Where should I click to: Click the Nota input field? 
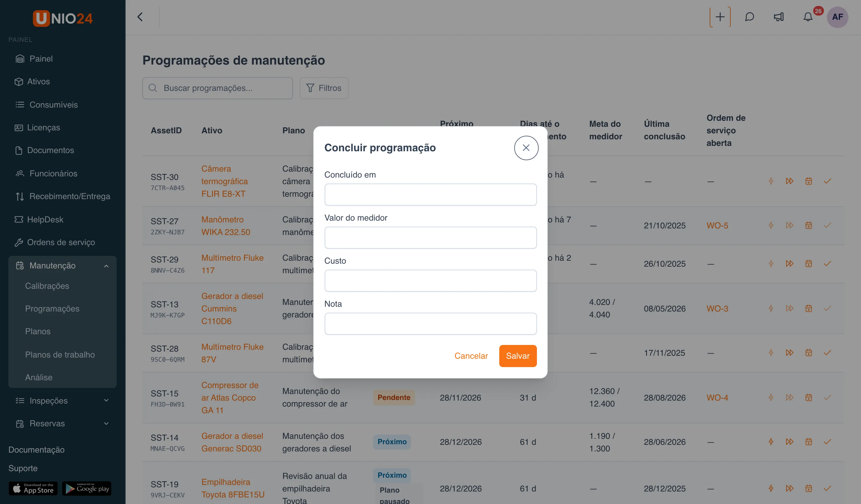[430, 323]
